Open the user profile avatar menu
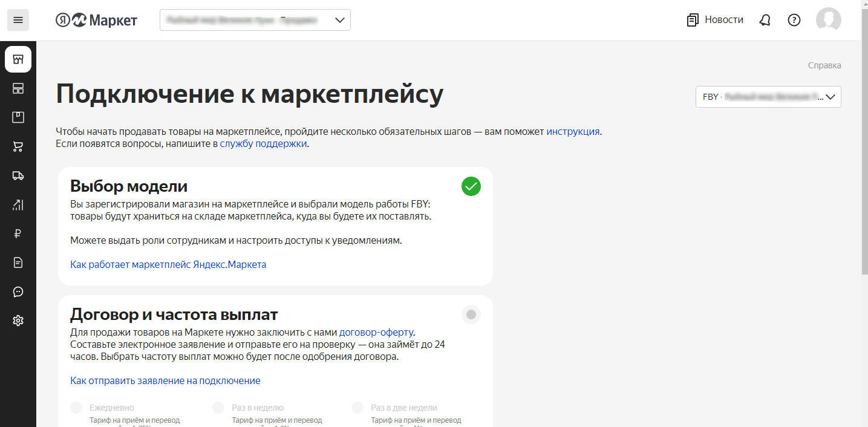 tap(828, 20)
